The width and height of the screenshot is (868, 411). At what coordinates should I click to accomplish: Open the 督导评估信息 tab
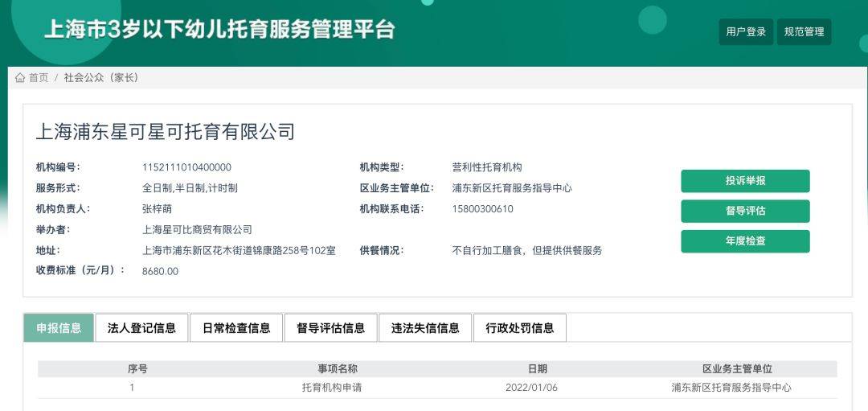pos(330,328)
